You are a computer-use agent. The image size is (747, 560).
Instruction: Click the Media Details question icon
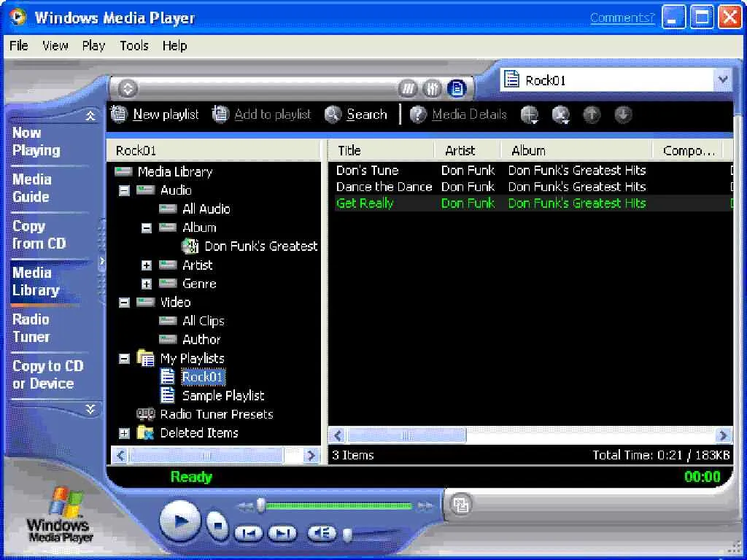(418, 114)
